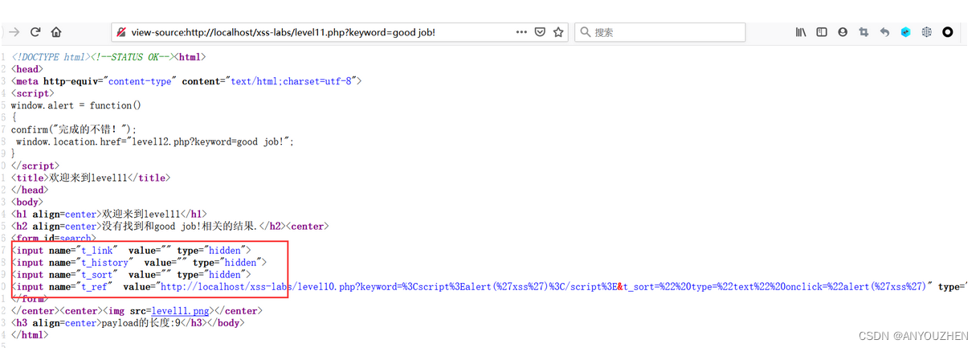980x348 pixels.
Task: Click the window.location.href level12.php line
Action: (x=154, y=141)
